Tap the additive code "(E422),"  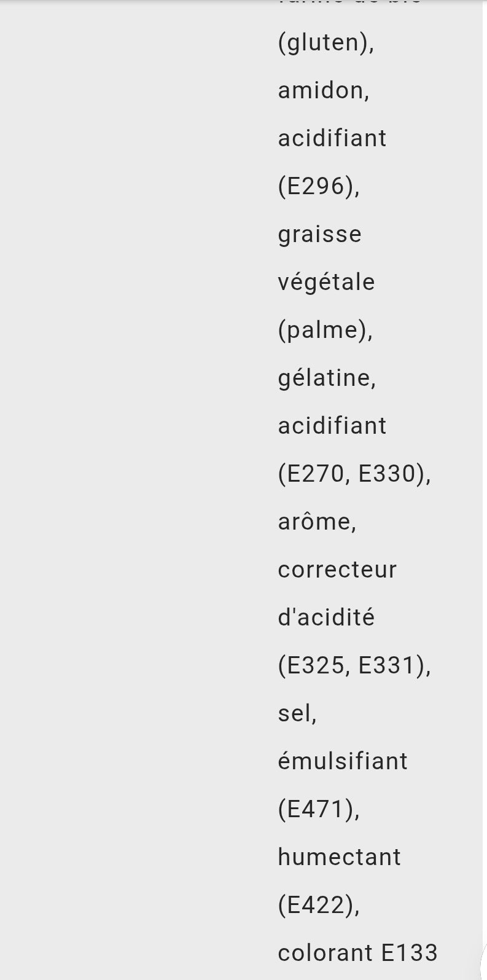(319, 905)
